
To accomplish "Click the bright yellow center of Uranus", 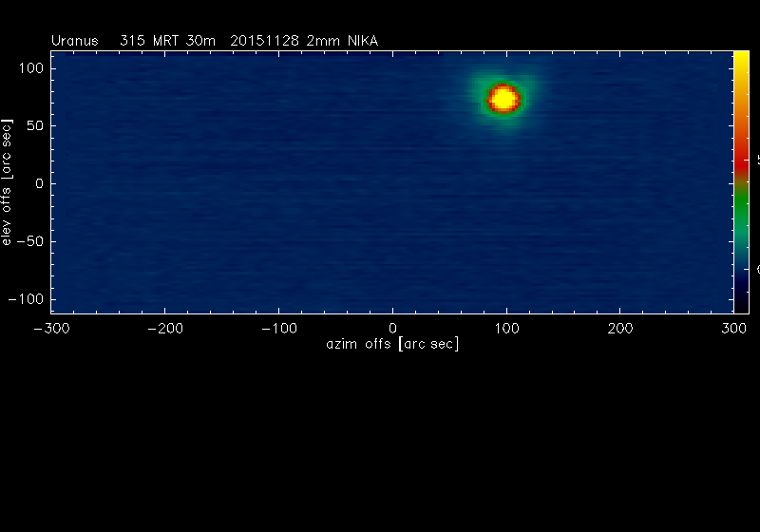I will coord(503,99).
